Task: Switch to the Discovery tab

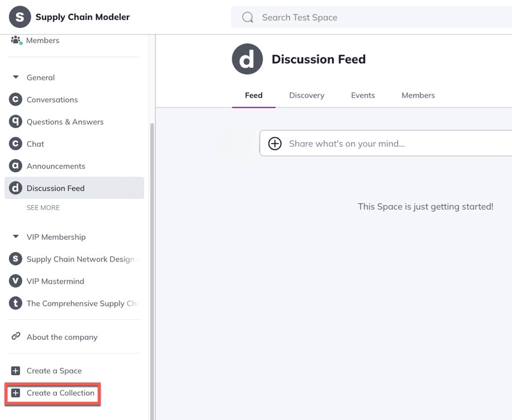Action: 307,95
